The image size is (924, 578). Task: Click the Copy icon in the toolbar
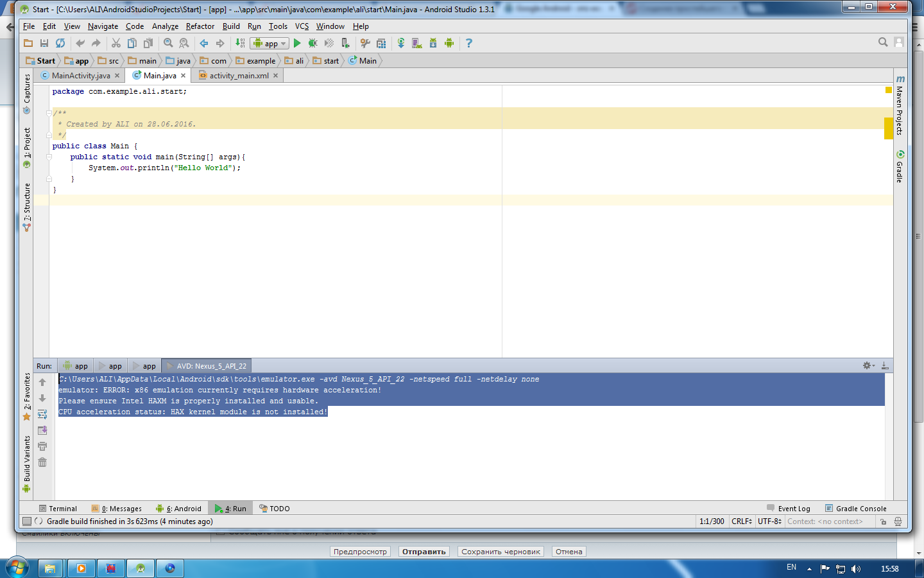coord(132,43)
